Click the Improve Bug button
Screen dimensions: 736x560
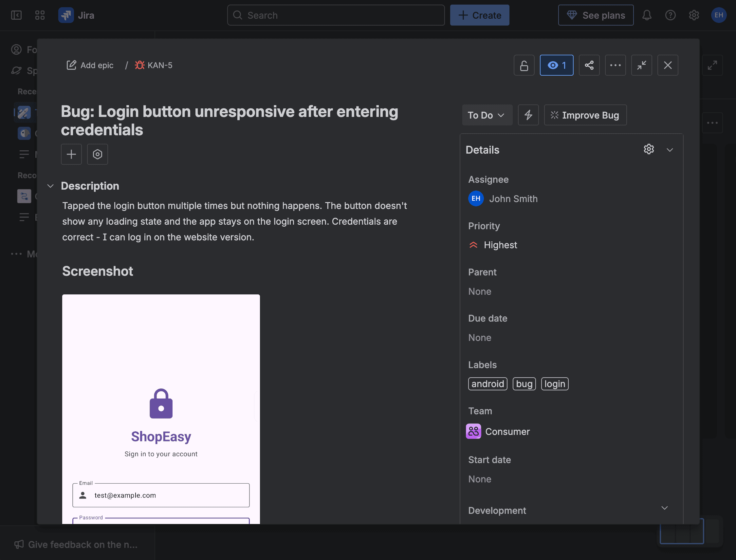[x=585, y=115]
